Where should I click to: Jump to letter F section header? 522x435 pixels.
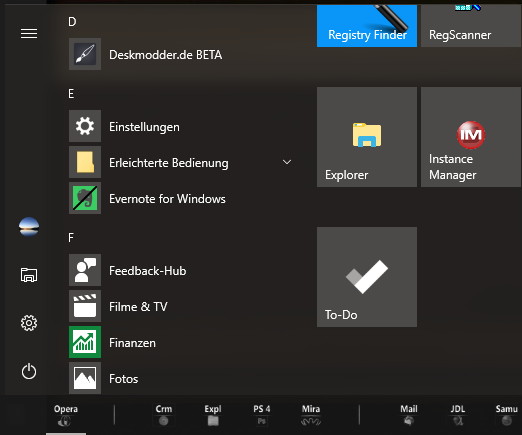click(71, 238)
